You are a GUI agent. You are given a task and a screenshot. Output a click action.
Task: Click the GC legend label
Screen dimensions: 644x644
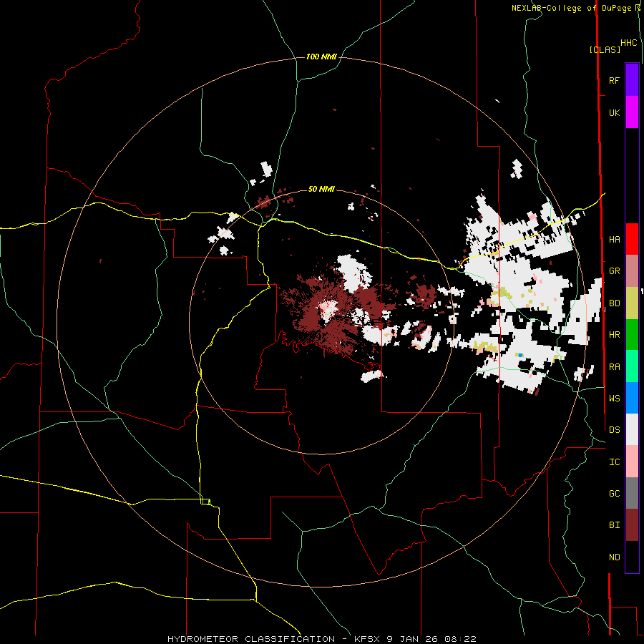pos(614,494)
